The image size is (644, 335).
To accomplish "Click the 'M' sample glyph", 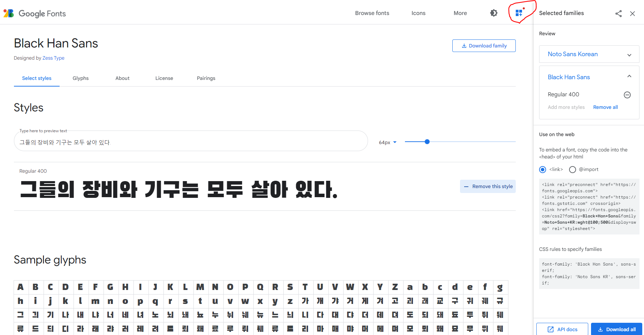I will pyautogui.click(x=200, y=287).
